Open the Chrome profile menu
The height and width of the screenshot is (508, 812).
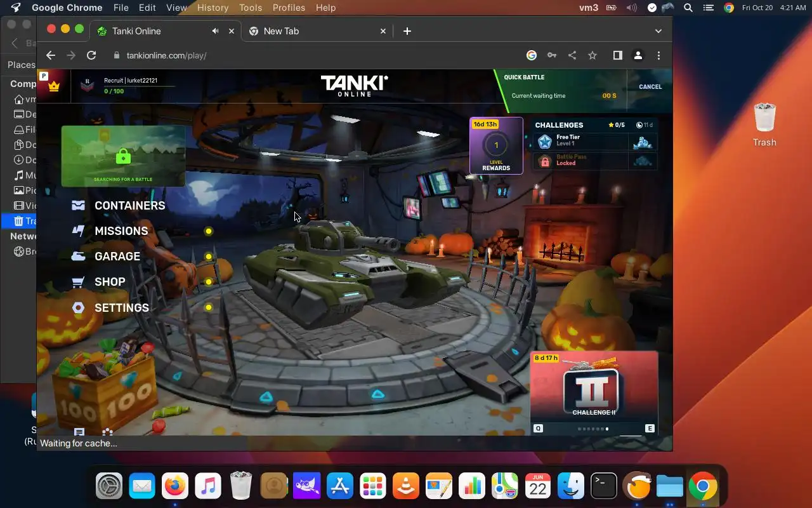(638, 55)
